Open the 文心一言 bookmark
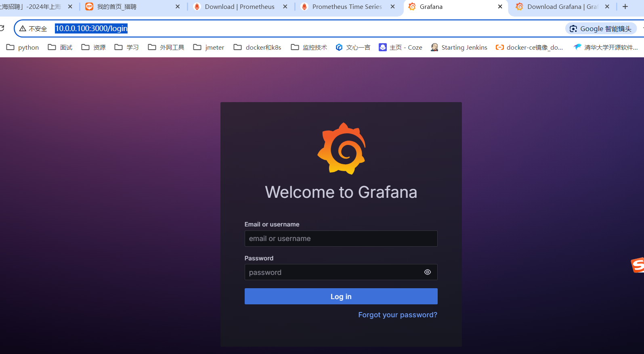 353,47
